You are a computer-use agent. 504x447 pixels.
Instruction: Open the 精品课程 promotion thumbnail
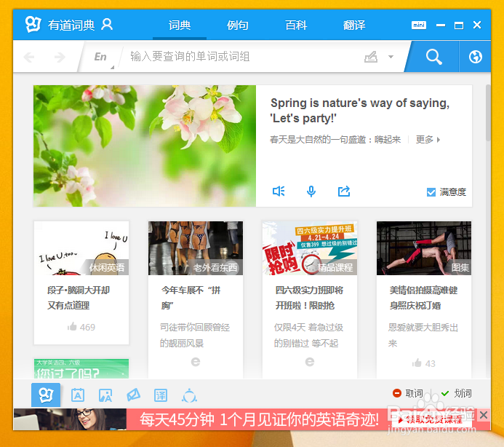[310, 248]
